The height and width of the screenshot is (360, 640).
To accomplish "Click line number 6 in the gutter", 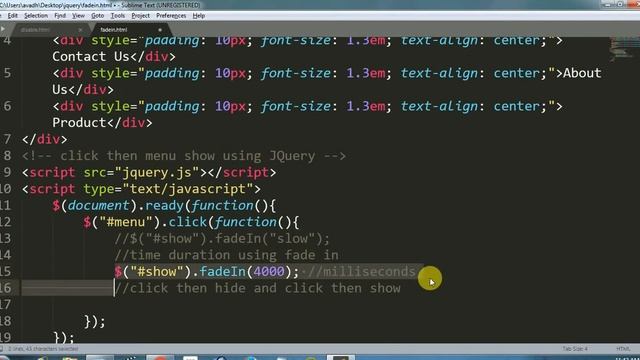I will point(7,106).
